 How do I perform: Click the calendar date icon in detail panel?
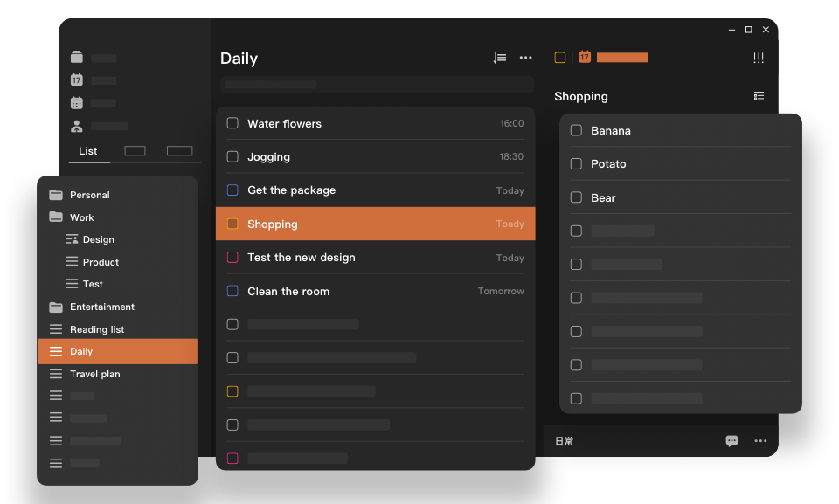(585, 58)
